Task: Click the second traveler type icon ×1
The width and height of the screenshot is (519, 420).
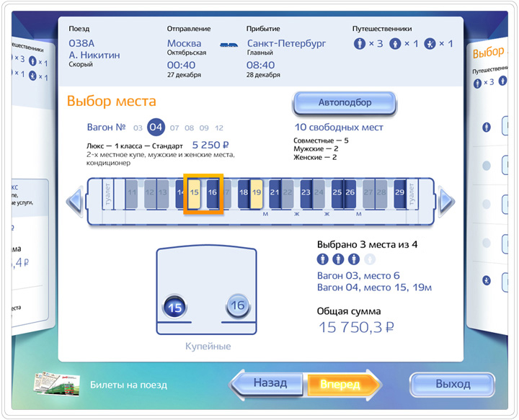Action: [395, 43]
